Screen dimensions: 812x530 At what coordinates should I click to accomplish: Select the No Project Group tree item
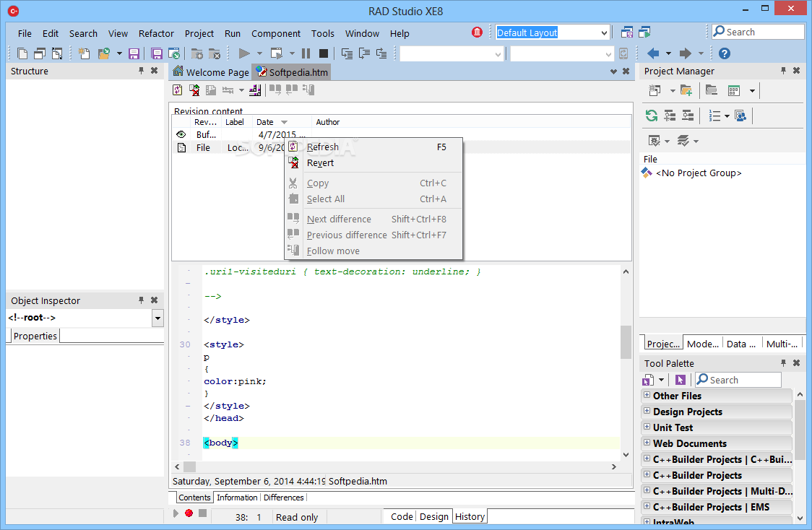coord(698,173)
